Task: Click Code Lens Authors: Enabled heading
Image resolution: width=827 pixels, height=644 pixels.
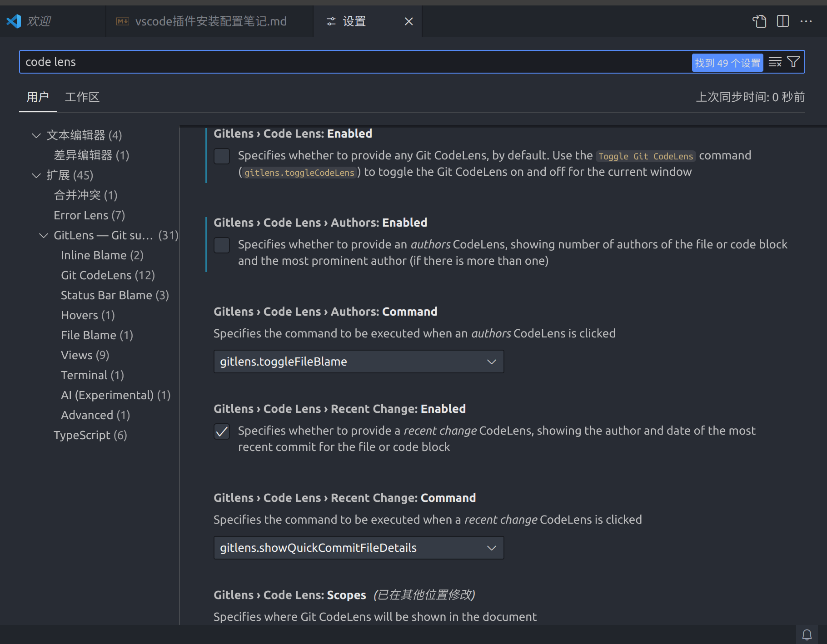Action: (320, 223)
